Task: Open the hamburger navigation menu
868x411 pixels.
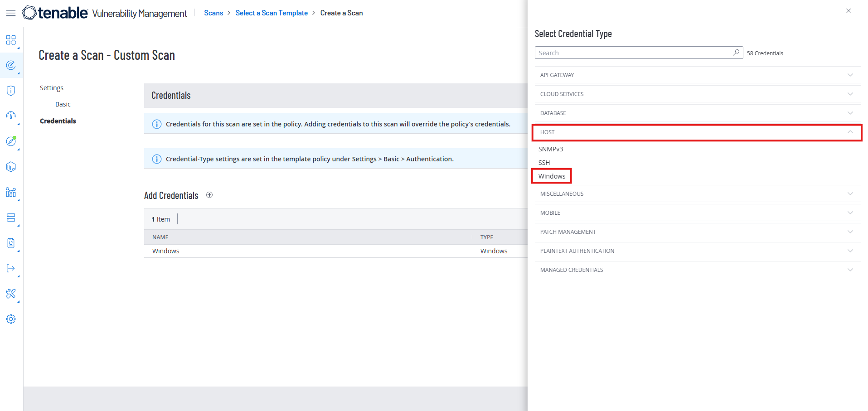Action: (x=11, y=13)
